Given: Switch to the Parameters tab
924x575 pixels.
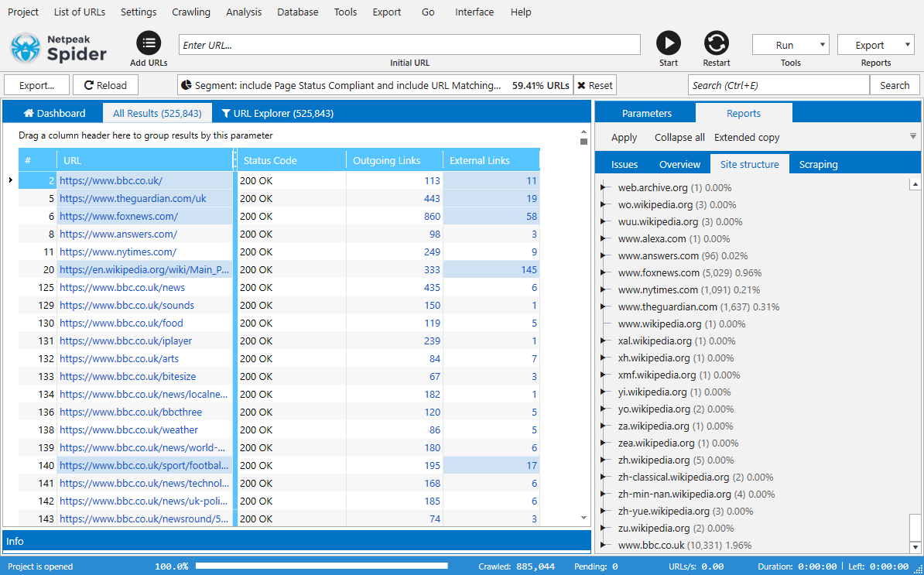Looking at the screenshot, I should 646,113.
